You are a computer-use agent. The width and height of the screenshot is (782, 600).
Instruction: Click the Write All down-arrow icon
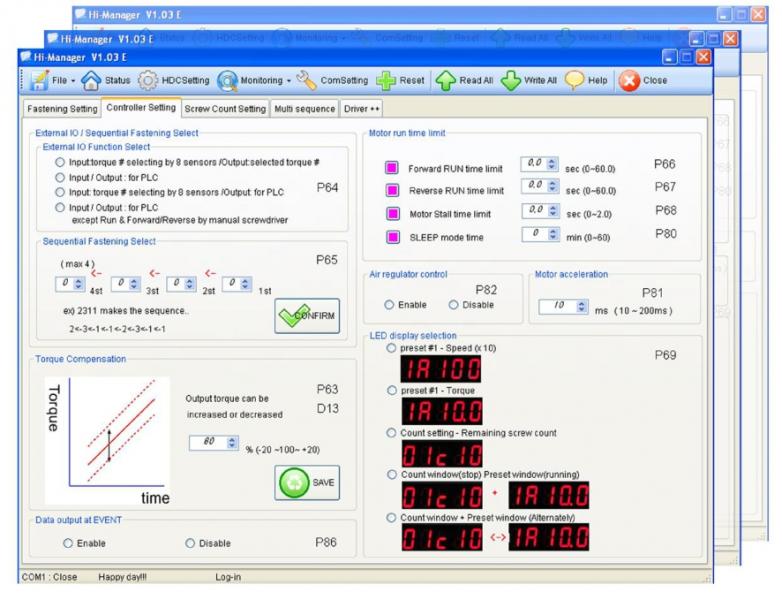[x=510, y=81]
